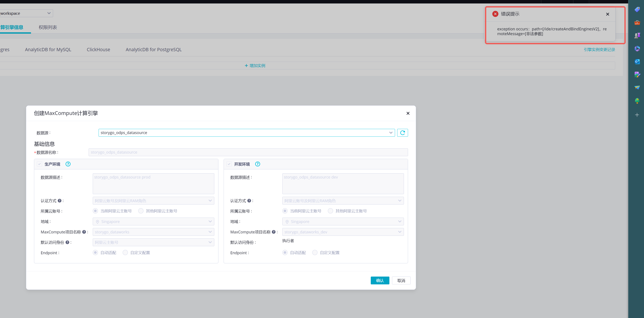
Task: Click the refresh icon beside 数据源 dropdown
Action: point(402,133)
